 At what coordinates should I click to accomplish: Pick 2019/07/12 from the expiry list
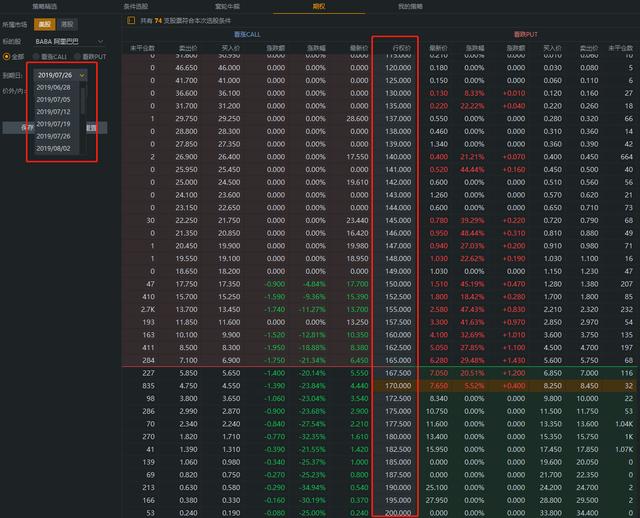pos(53,111)
